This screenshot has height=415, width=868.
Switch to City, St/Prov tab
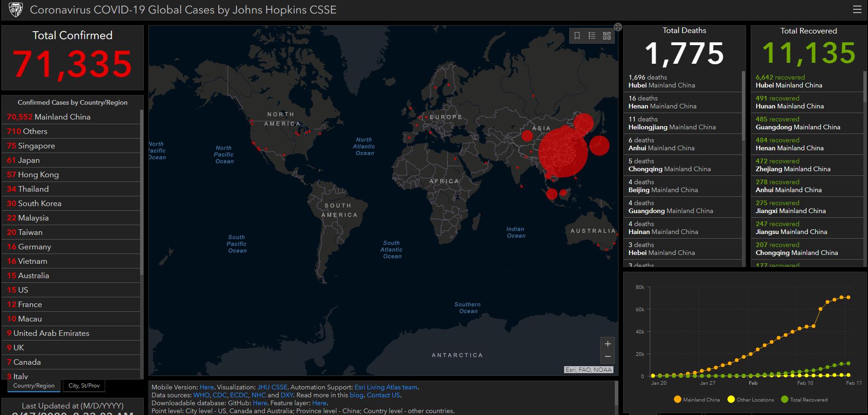tap(84, 386)
